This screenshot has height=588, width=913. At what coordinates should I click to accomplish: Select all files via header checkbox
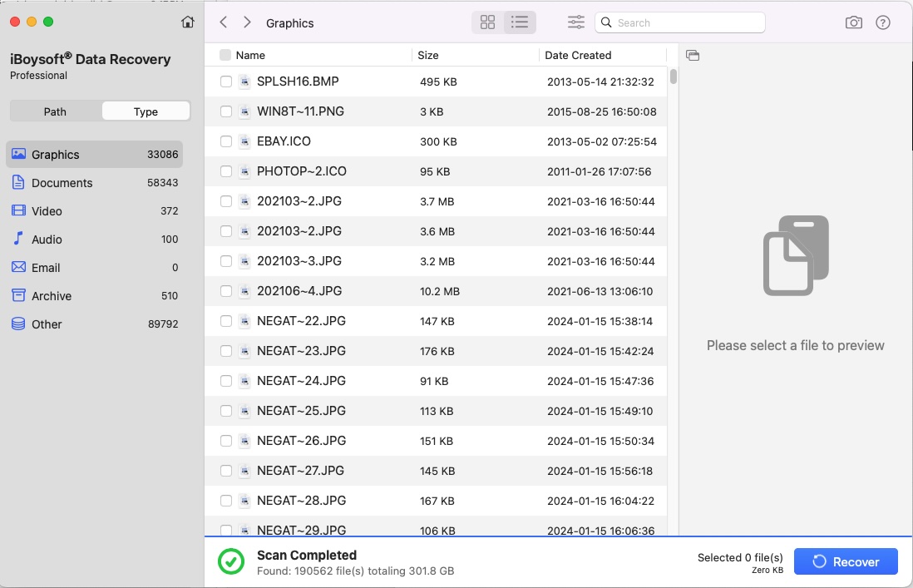tap(225, 55)
